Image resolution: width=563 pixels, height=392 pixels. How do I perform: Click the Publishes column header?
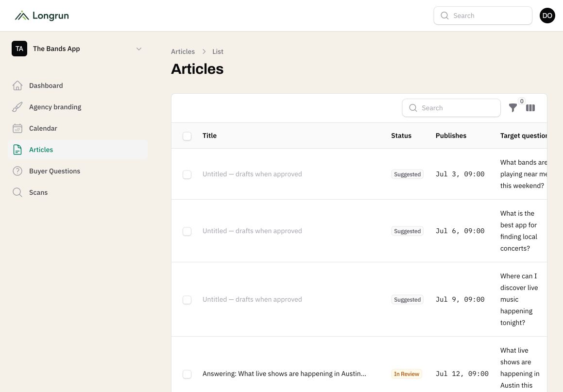click(451, 136)
